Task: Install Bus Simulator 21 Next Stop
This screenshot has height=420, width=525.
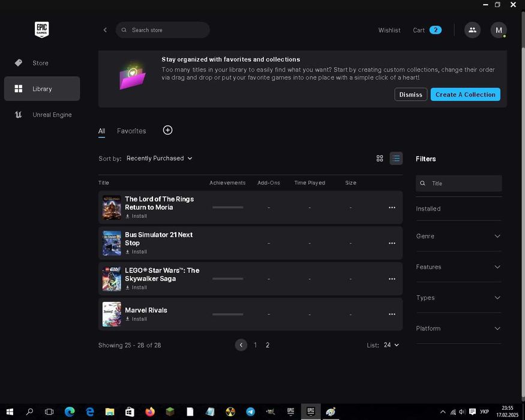Action: coord(136,252)
